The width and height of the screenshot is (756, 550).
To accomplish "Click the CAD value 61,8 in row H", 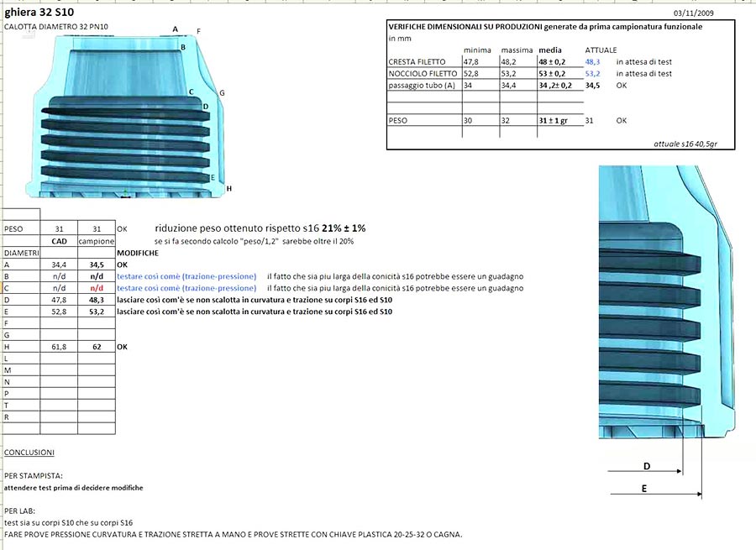I will [x=59, y=347].
